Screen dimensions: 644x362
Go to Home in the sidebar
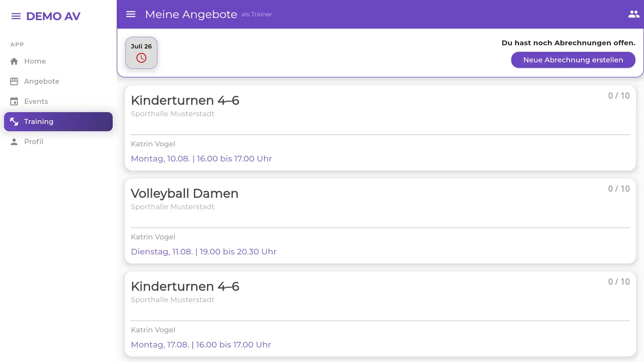coord(58,61)
